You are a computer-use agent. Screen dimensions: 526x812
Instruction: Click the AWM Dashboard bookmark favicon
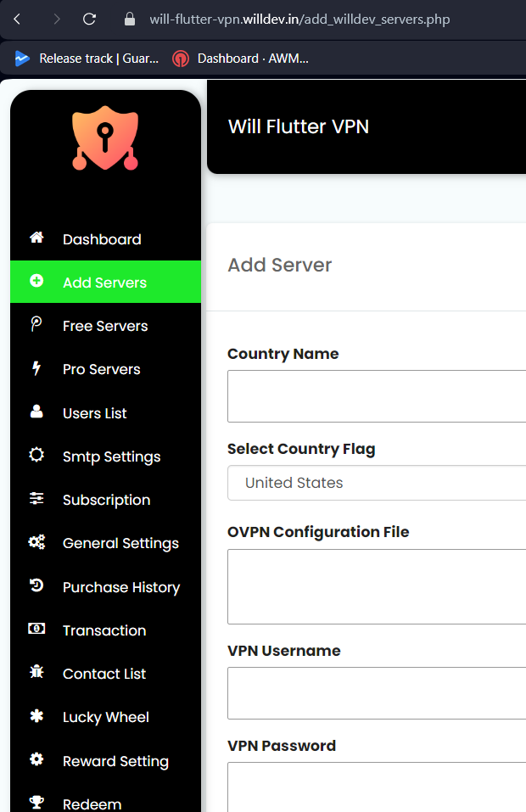180,59
